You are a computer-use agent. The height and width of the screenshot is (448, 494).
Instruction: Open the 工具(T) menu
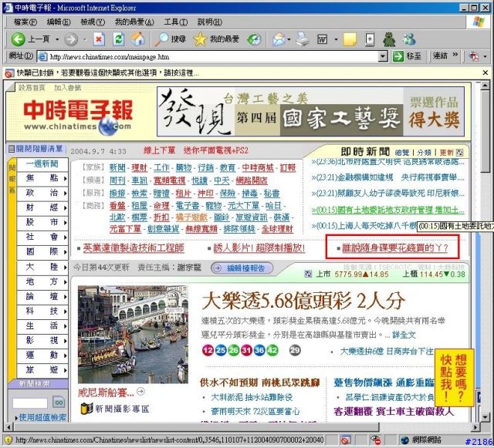176,22
